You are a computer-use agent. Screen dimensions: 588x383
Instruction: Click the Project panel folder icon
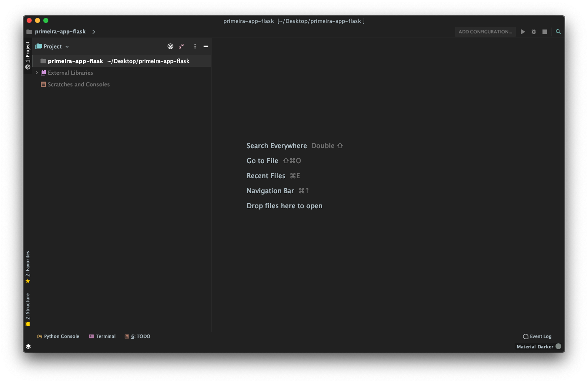click(39, 46)
